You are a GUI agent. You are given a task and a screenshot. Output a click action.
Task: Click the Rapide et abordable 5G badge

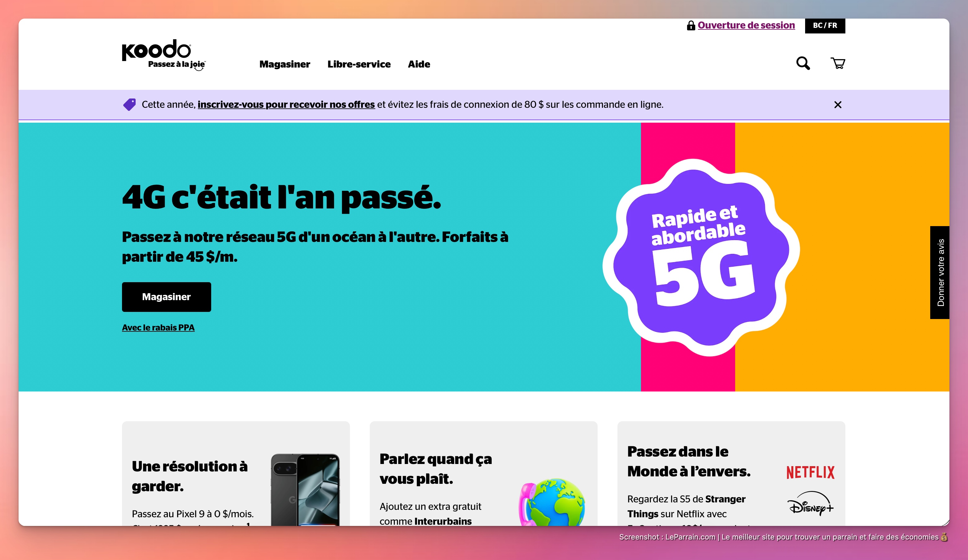(701, 257)
